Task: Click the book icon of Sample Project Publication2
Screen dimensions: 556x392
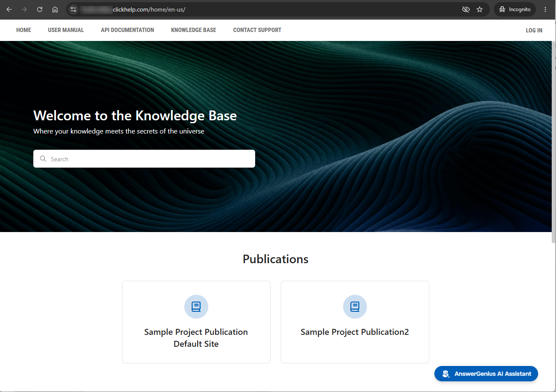Action: coord(355,307)
